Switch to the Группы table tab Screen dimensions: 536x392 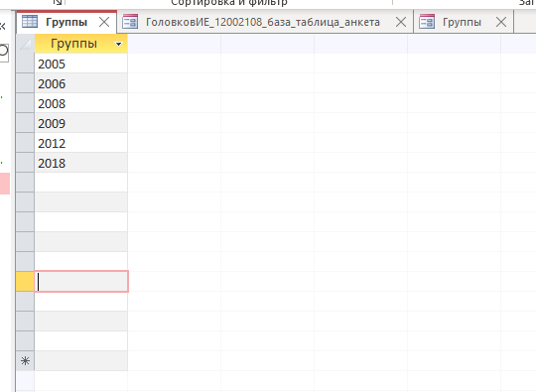coord(67,22)
